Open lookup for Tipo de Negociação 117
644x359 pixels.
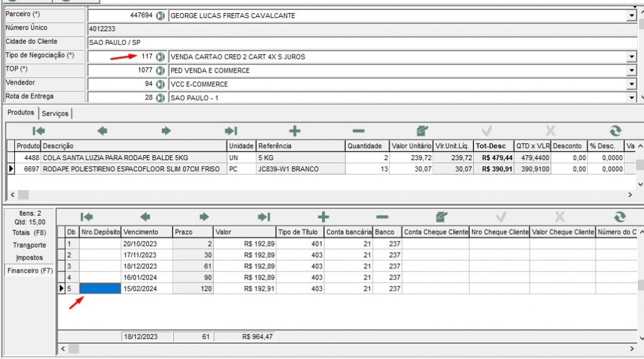[x=161, y=57]
